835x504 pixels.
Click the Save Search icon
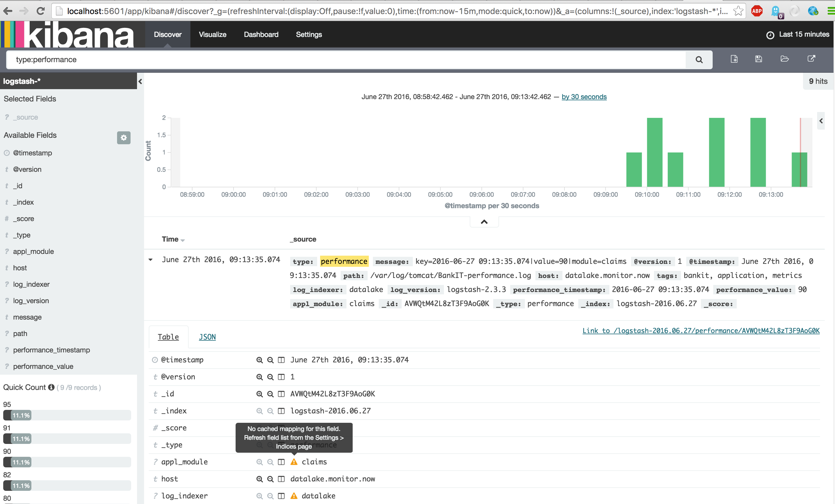tap(759, 59)
